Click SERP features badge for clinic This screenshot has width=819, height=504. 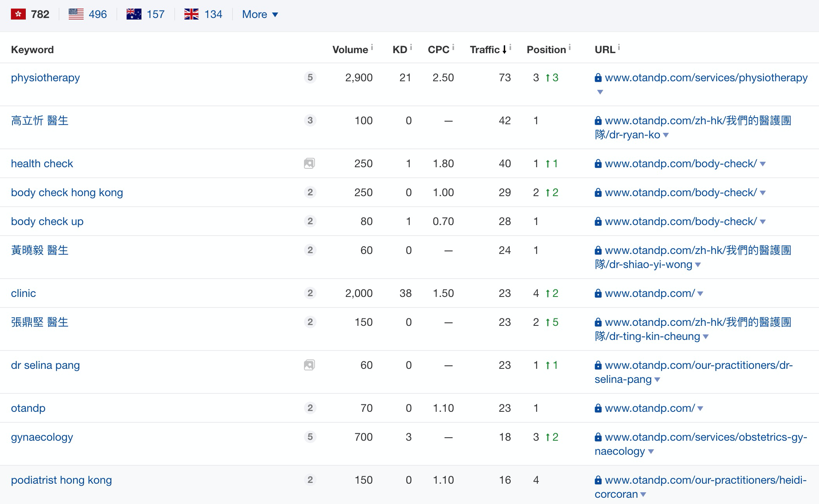click(310, 293)
